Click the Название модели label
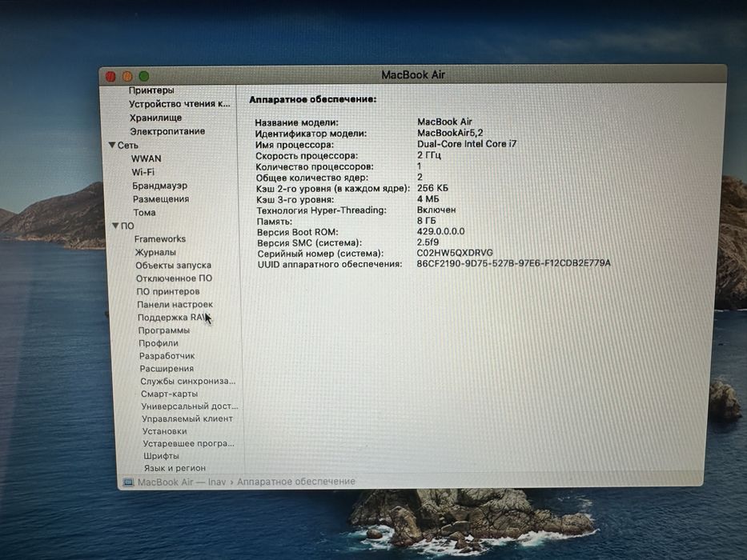The height and width of the screenshot is (560, 747). [296, 122]
